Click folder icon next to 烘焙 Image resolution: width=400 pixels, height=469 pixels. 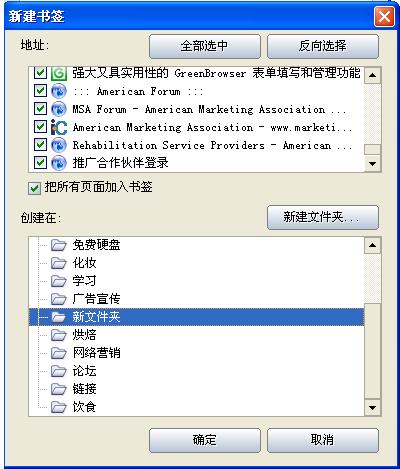tap(59, 335)
